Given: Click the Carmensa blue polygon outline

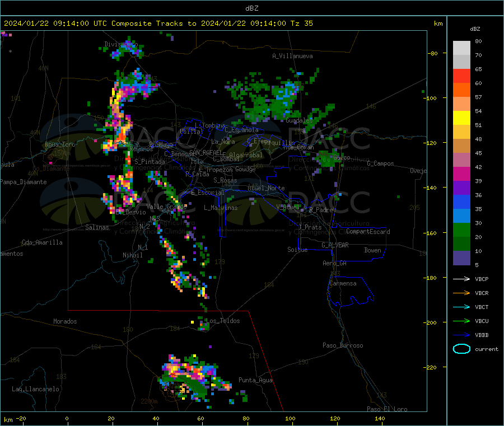Looking at the screenshot, I should pos(351,291).
